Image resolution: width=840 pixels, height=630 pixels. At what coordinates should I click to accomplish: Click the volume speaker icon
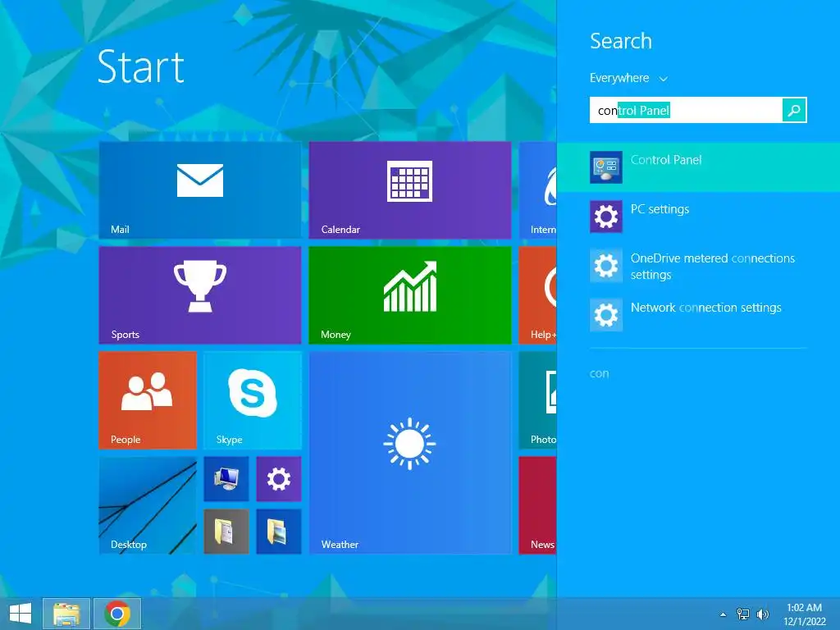762,614
